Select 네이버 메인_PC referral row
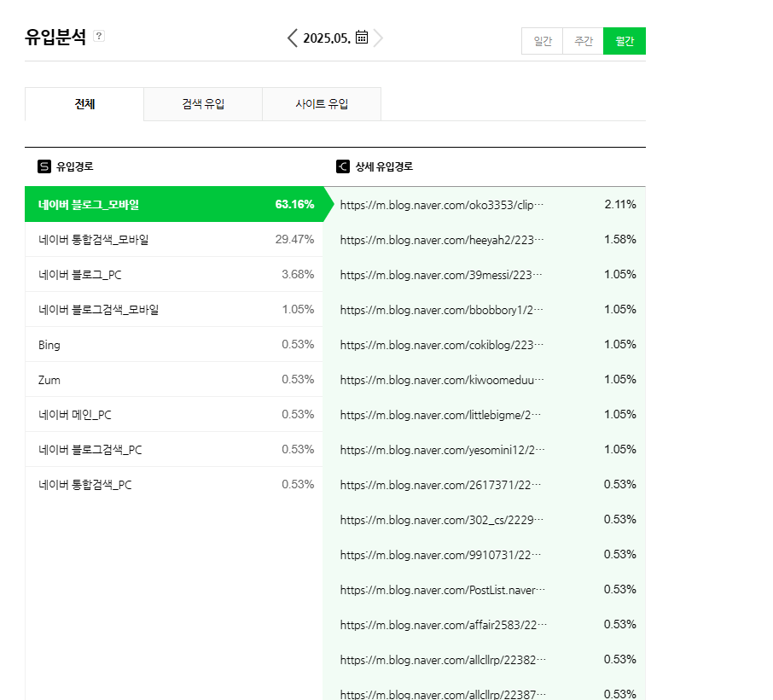Image resolution: width=773 pixels, height=700 pixels. [174, 414]
